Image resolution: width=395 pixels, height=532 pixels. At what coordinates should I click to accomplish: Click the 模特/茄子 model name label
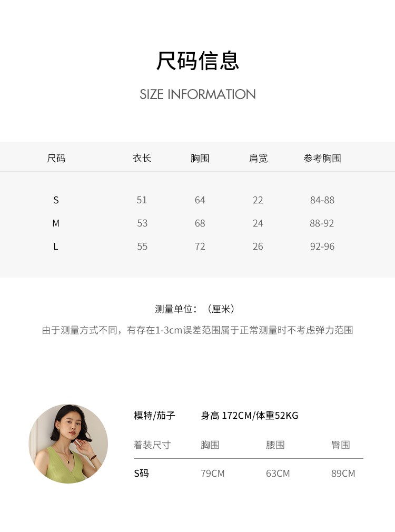click(154, 415)
